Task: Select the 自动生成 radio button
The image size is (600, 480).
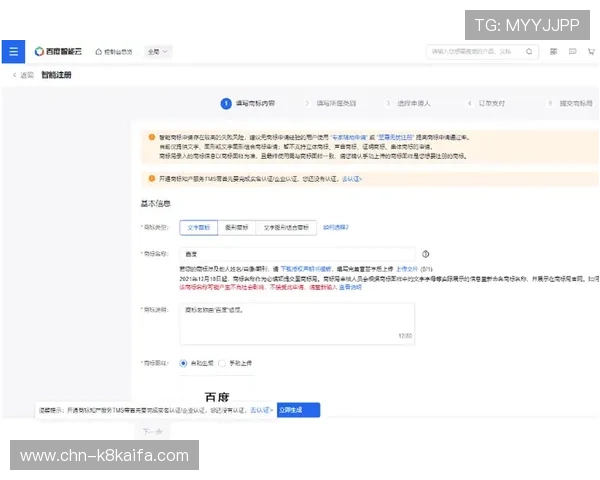Action: pyautogui.click(x=183, y=363)
